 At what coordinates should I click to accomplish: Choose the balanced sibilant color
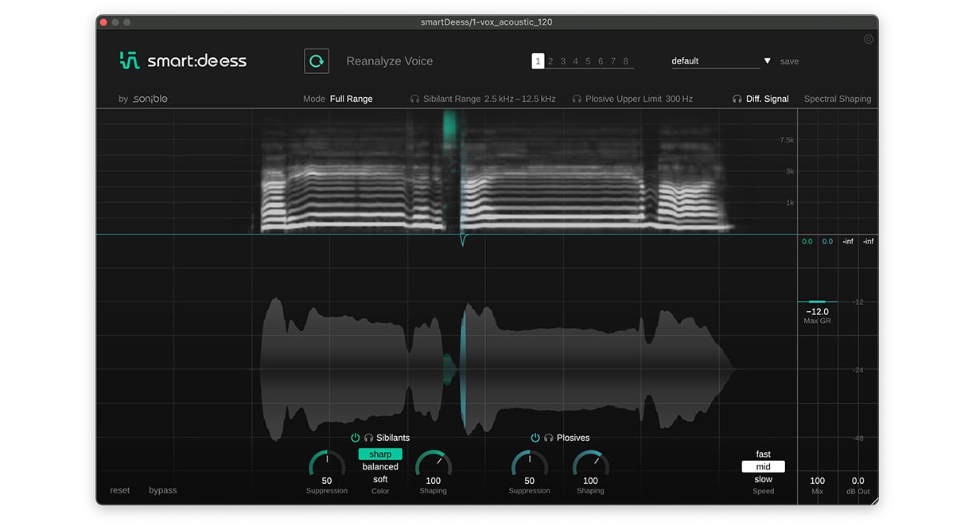(x=380, y=467)
